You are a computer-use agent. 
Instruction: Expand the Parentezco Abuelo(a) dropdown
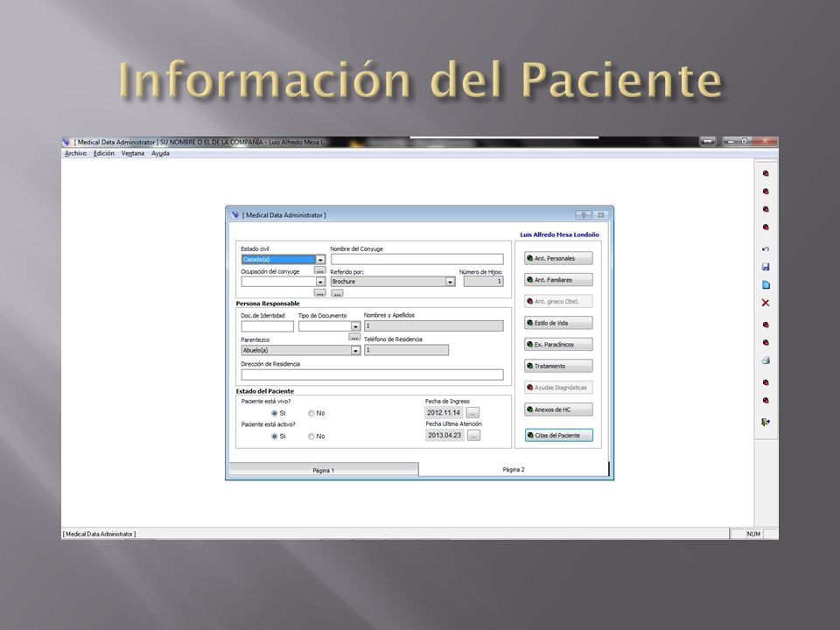[x=355, y=350]
